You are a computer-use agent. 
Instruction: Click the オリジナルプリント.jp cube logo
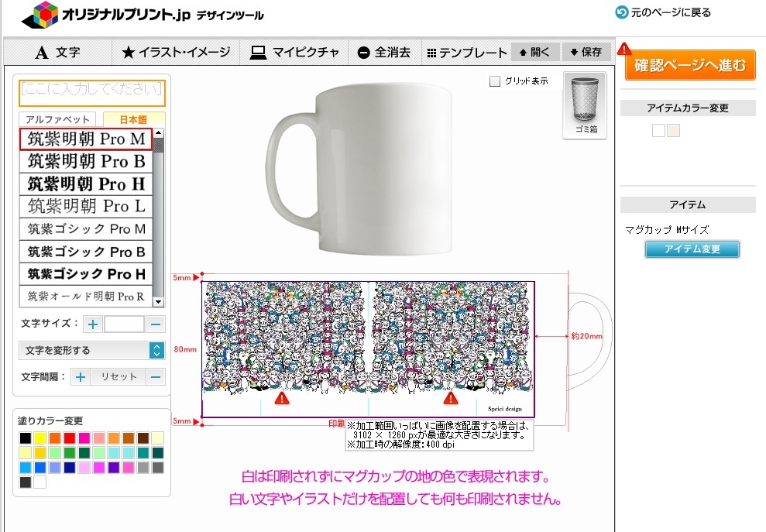coord(40,15)
